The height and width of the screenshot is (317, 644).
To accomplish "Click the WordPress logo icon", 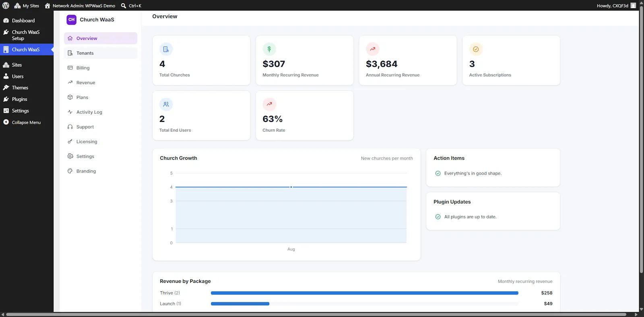I will [6, 6].
